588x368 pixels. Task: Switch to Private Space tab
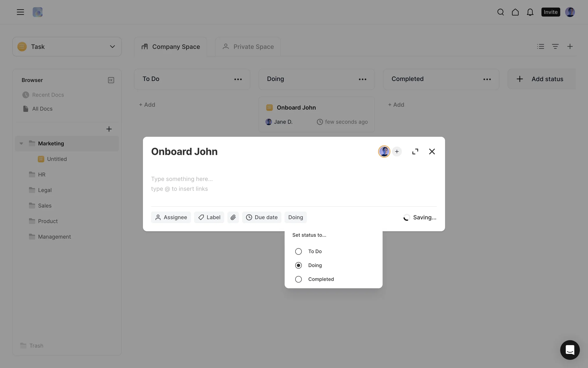click(248, 47)
